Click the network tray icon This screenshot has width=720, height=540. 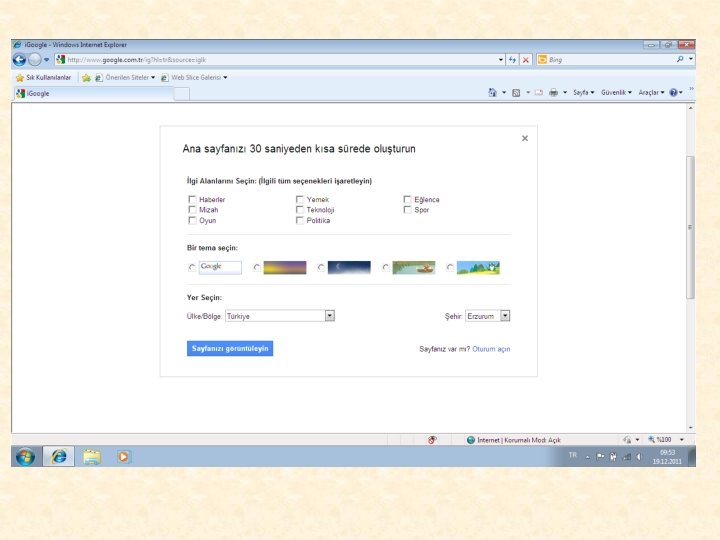tap(626, 456)
